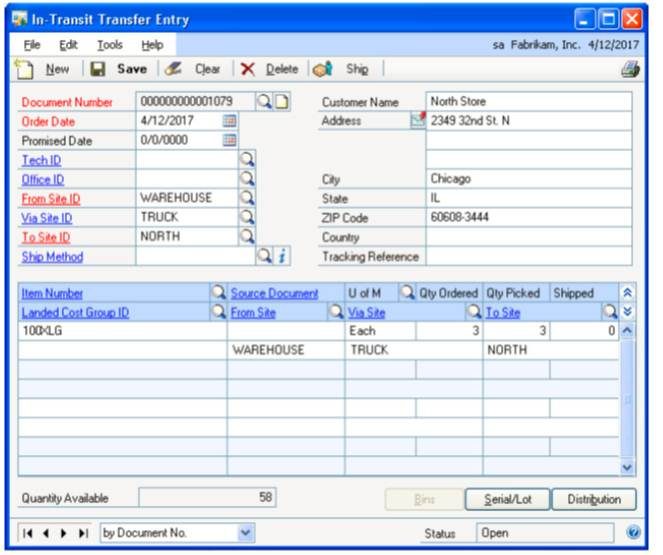Screen dimensions: 663x555
Task: Click the Tracking Reference input field
Action: click(x=529, y=256)
